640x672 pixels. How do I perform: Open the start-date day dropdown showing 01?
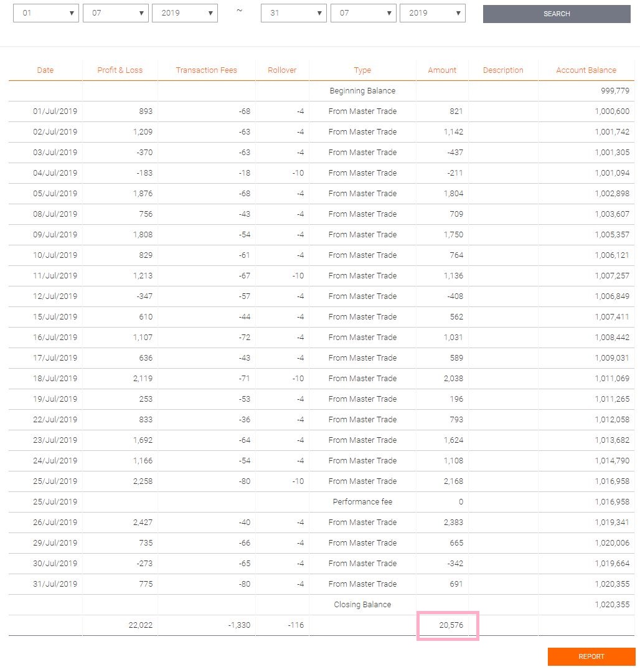tap(45, 13)
